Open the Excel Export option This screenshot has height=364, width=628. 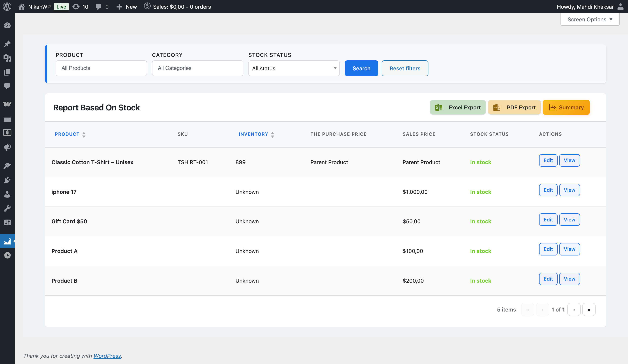pos(458,107)
